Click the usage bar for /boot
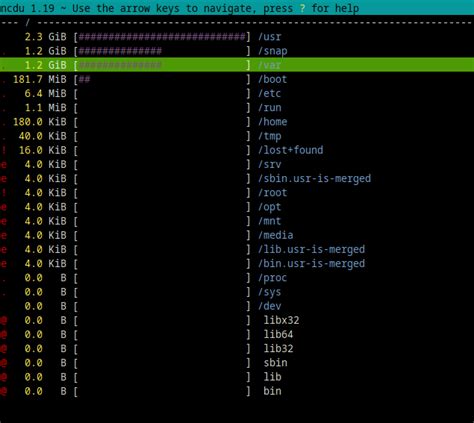 [x=162, y=79]
